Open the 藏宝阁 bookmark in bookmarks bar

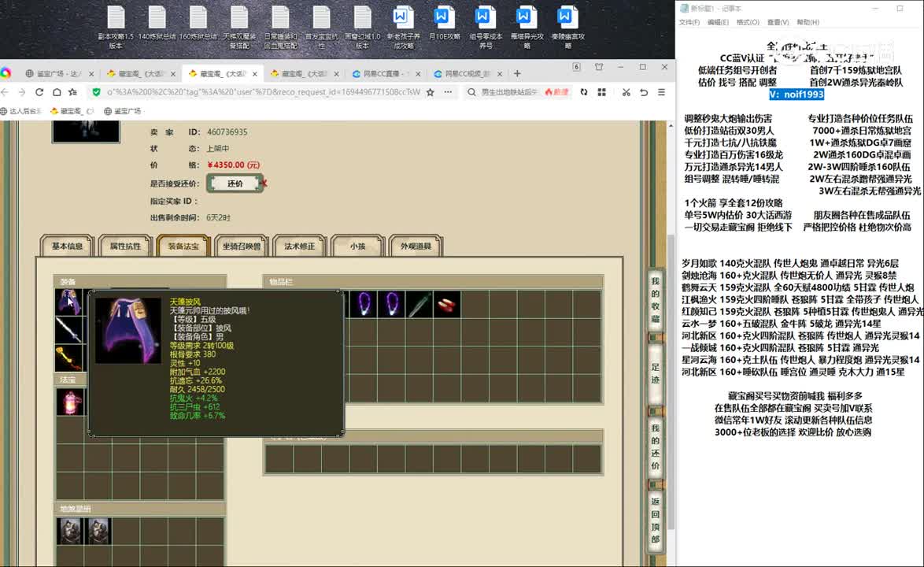point(72,111)
